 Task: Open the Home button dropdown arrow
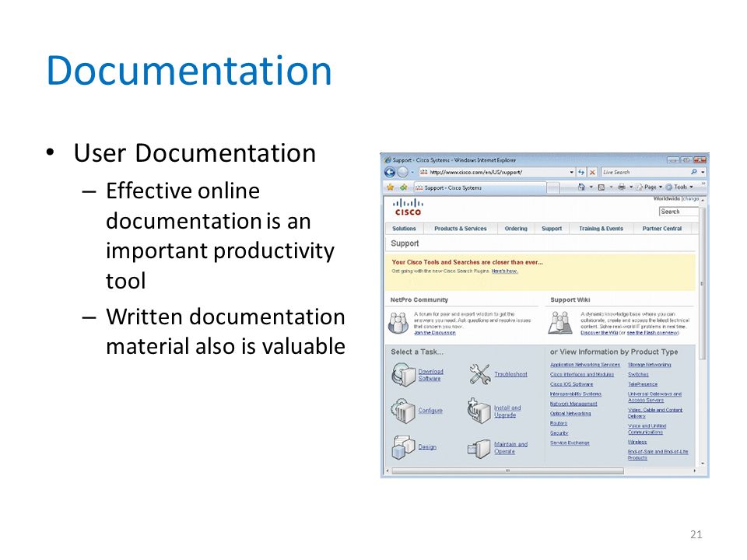click(591, 187)
